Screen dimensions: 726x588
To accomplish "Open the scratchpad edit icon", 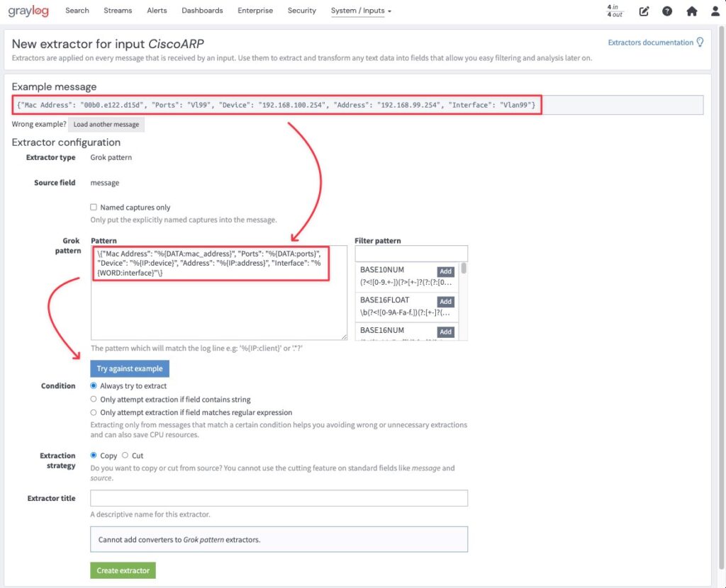I will pos(644,11).
